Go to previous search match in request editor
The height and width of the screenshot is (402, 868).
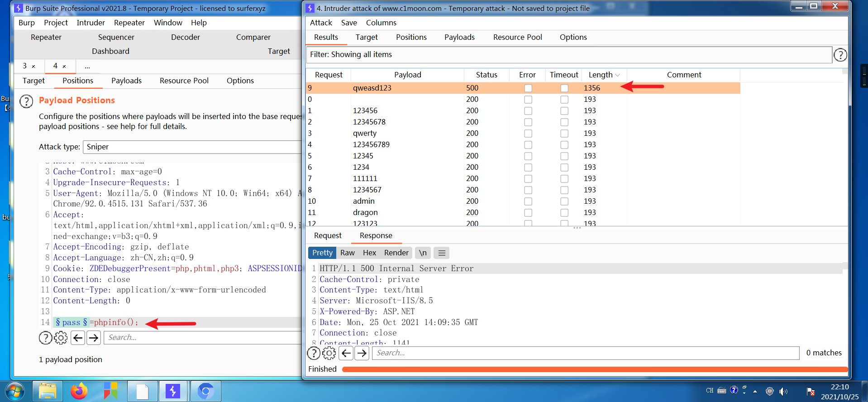(78, 338)
